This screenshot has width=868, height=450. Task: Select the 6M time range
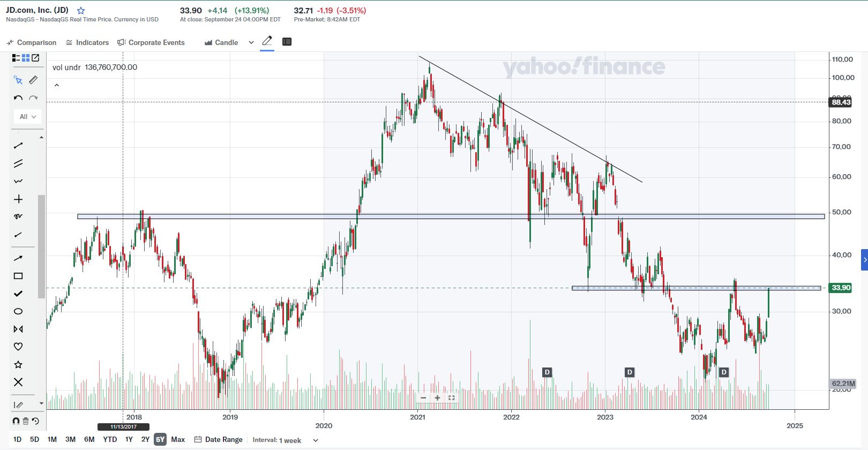[89, 439]
